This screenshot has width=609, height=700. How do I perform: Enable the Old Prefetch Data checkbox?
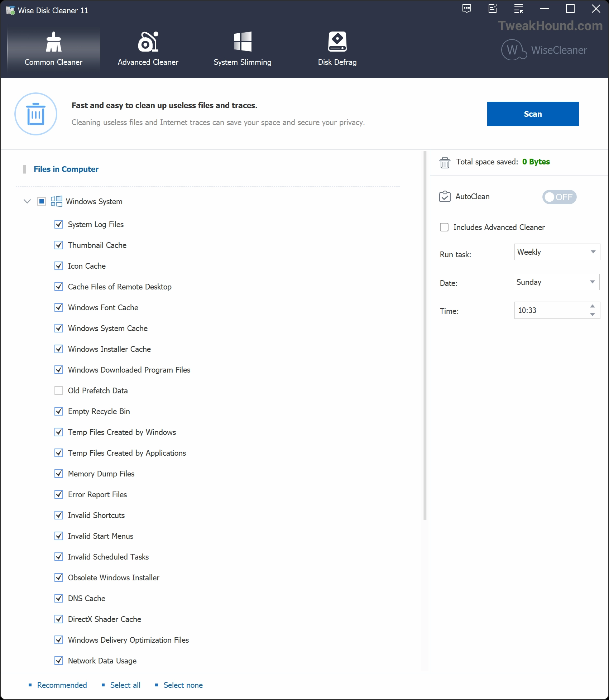click(59, 390)
